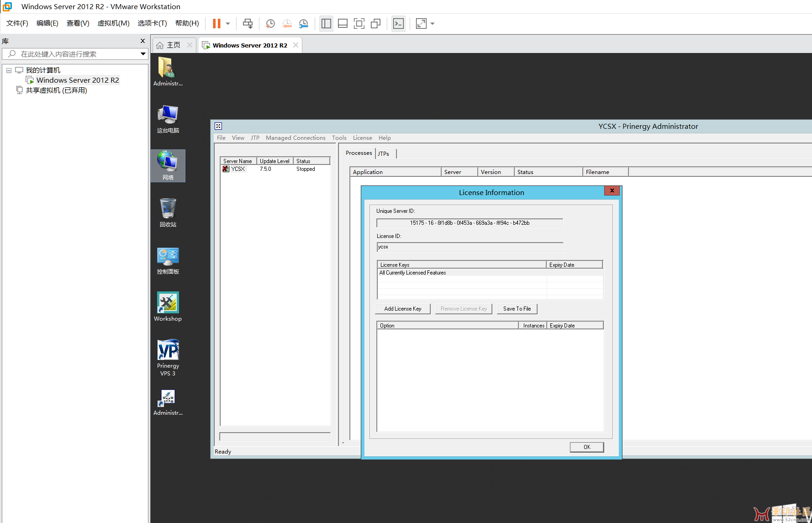Open the JTP menu
Screen dimensions: 812x523
[x=255, y=137]
